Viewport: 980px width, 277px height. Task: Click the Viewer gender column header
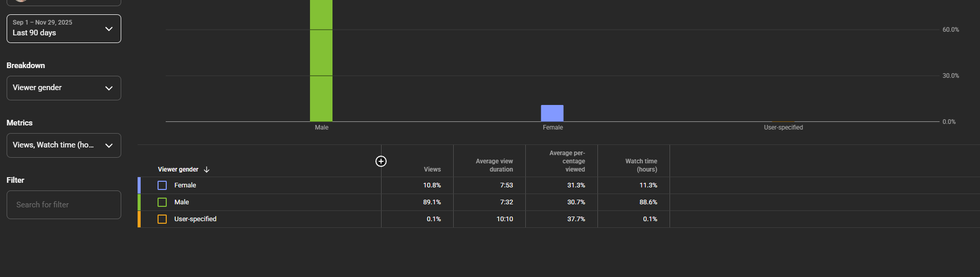pos(178,169)
